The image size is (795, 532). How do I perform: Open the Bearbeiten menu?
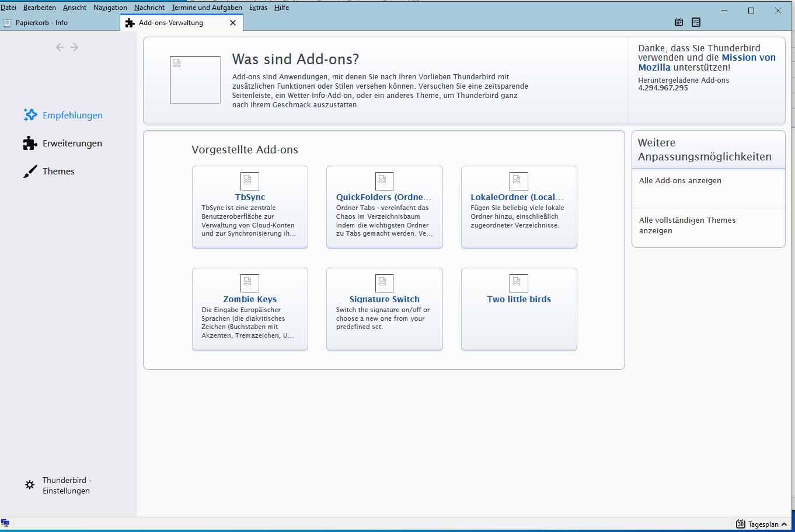tap(40, 8)
